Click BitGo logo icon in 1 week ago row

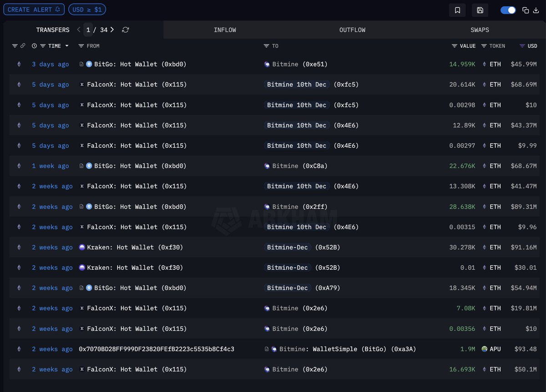coord(89,166)
